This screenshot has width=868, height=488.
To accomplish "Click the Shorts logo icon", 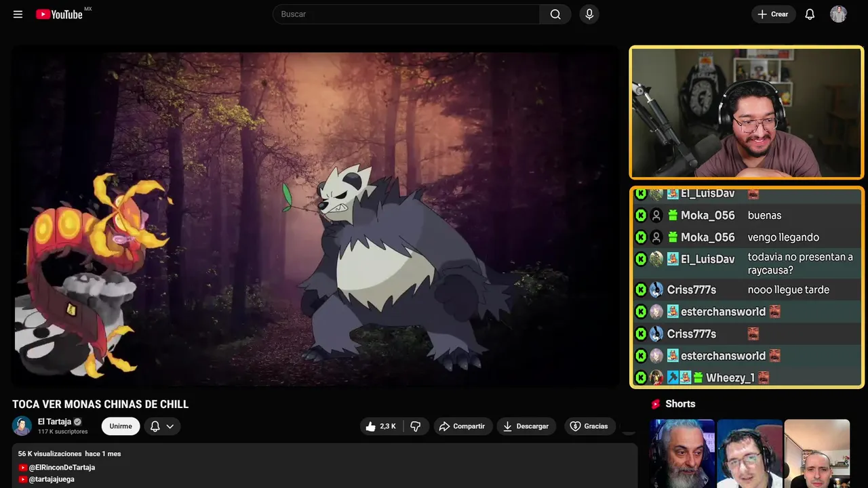I will (x=656, y=404).
